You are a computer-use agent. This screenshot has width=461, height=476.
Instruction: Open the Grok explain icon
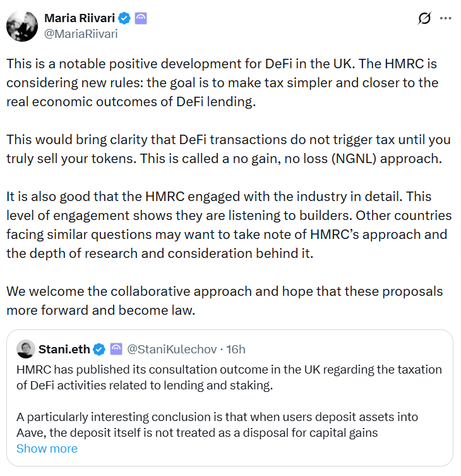(424, 19)
